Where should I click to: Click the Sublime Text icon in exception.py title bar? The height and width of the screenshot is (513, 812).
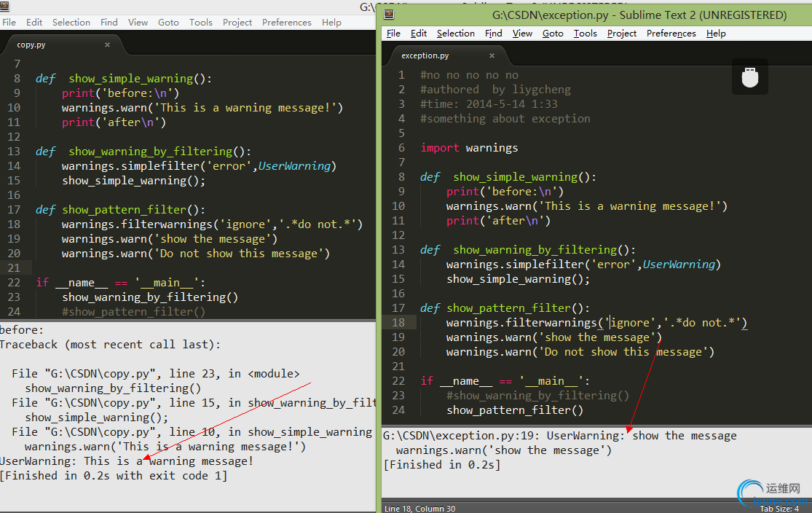click(x=388, y=15)
